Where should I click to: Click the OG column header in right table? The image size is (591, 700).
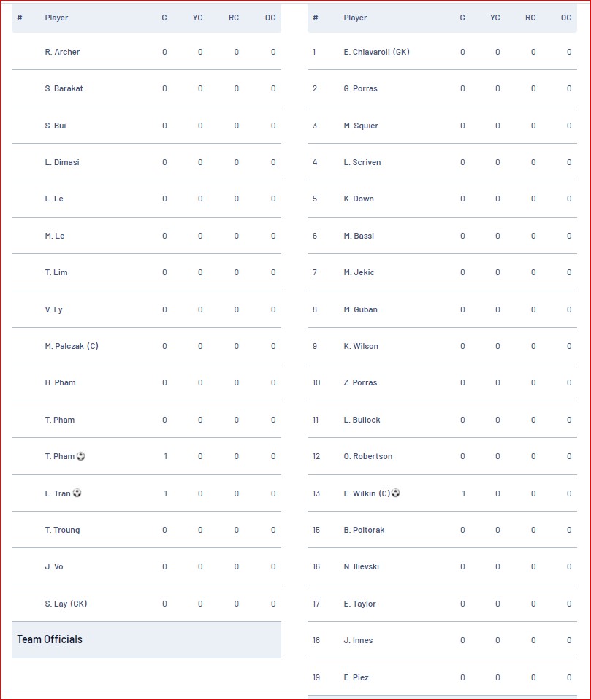[x=566, y=18]
